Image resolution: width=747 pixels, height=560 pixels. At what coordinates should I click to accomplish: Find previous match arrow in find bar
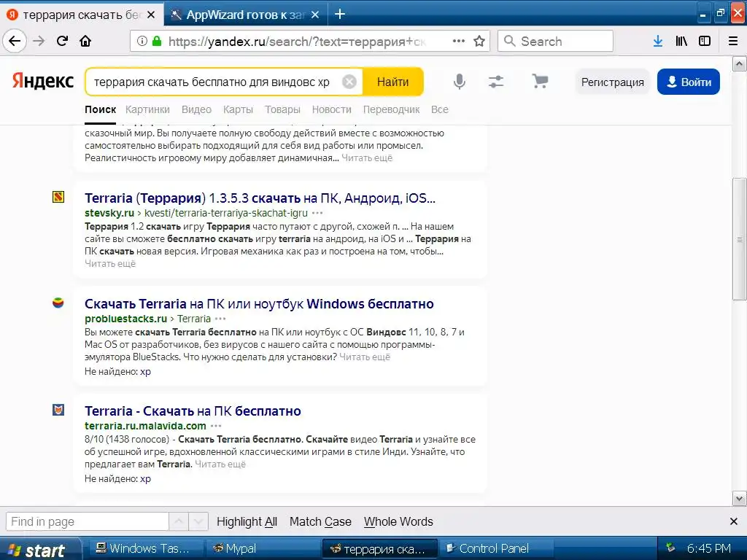179,521
